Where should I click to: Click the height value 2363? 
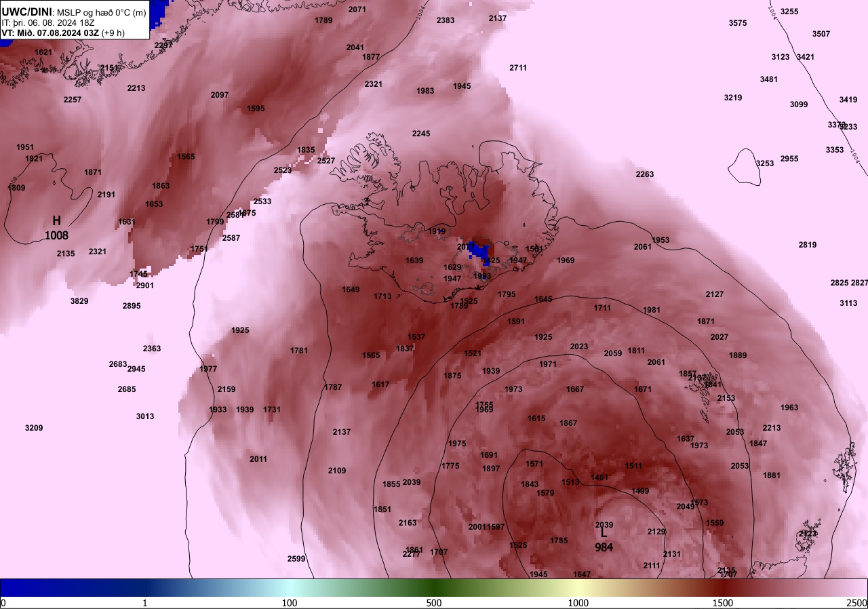tap(152, 349)
